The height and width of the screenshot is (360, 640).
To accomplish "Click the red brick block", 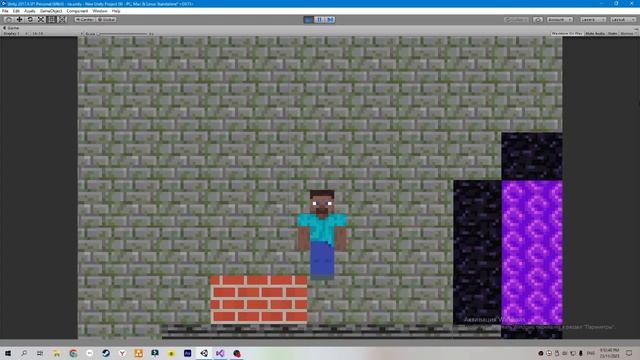I will pyautogui.click(x=259, y=300).
